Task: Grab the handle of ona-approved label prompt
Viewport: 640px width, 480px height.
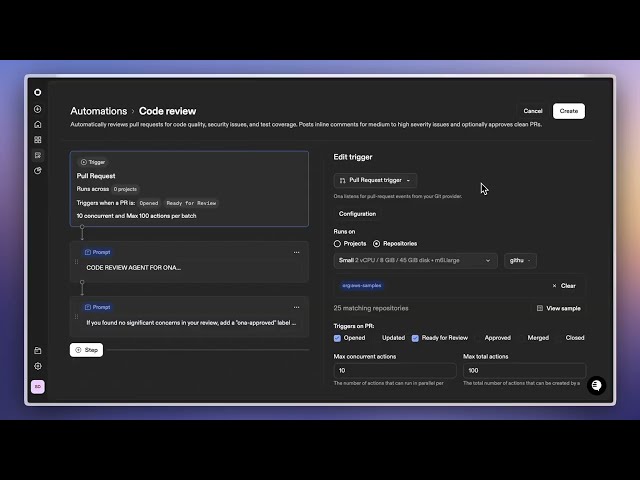Action: pyautogui.click(x=76, y=317)
